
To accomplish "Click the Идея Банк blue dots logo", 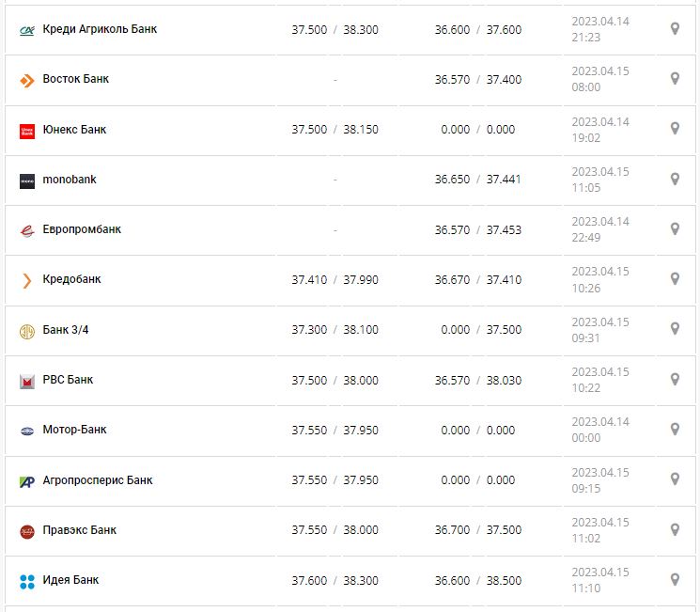I will (26, 581).
